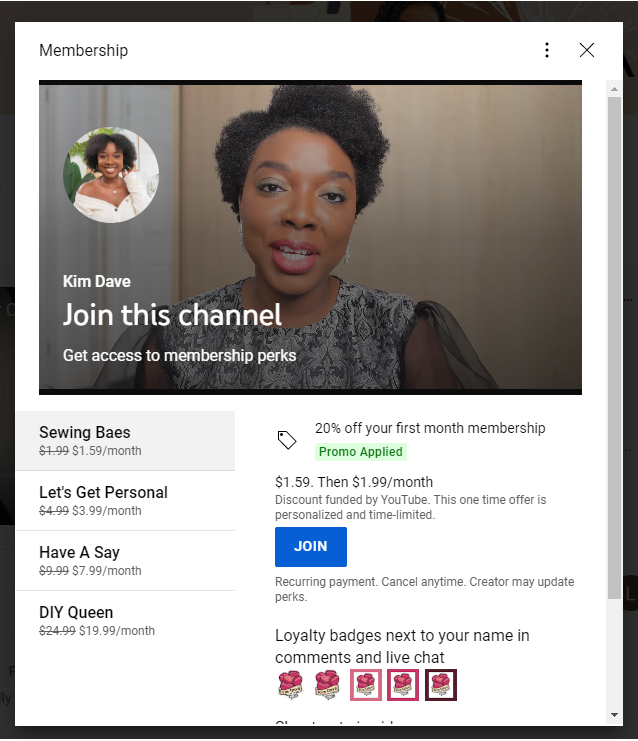Click the Kim Dave profile avatar
The image size is (638, 741).
(111, 175)
